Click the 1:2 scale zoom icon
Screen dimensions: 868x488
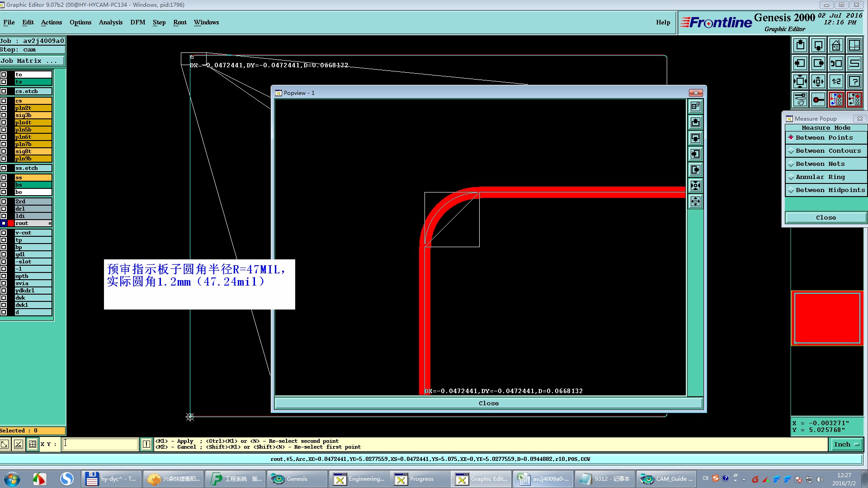(x=836, y=81)
